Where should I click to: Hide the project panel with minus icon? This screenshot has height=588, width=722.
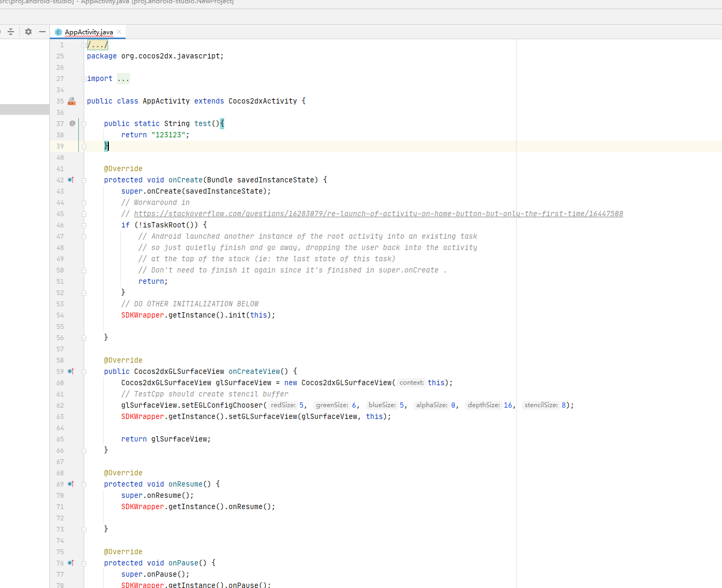point(42,32)
